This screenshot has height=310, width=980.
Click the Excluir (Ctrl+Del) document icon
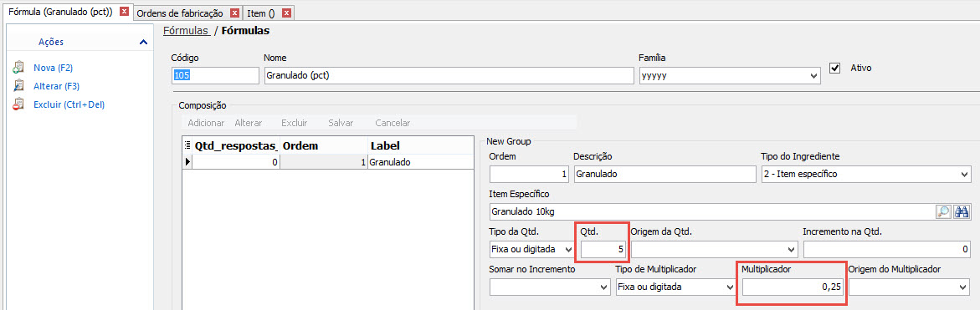[x=18, y=104]
